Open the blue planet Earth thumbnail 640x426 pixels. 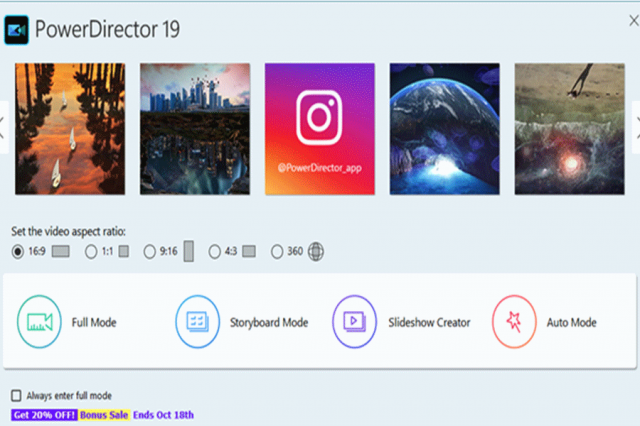[x=444, y=129]
